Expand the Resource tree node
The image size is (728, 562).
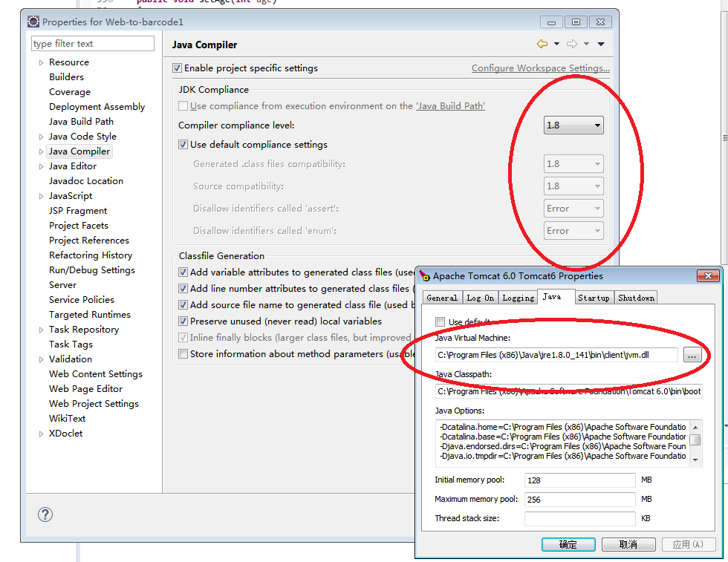pos(41,62)
